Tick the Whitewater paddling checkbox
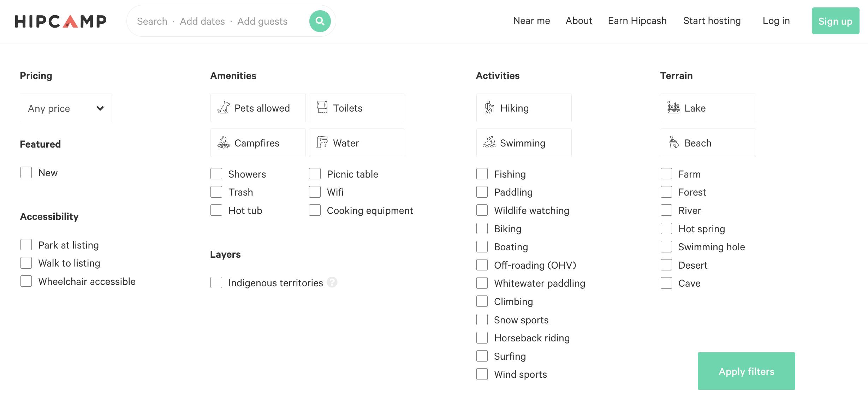This screenshot has width=868, height=406. pos(482,283)
